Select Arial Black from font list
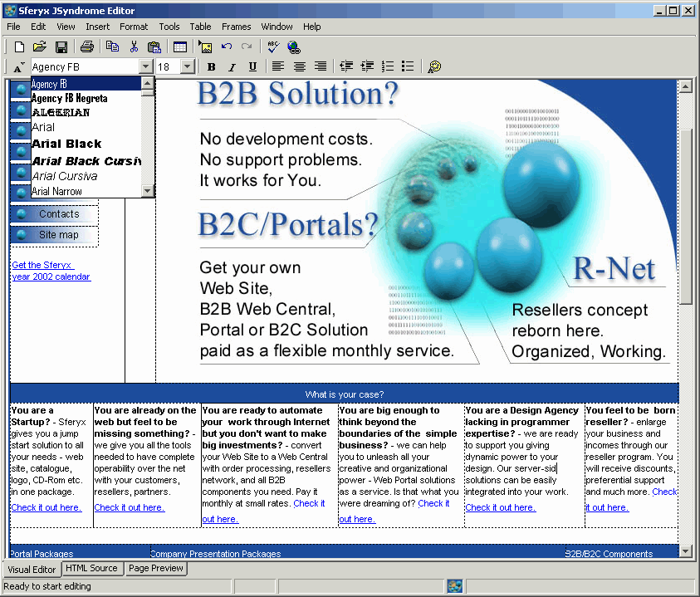700x597 pixels. tap(66, 144)
